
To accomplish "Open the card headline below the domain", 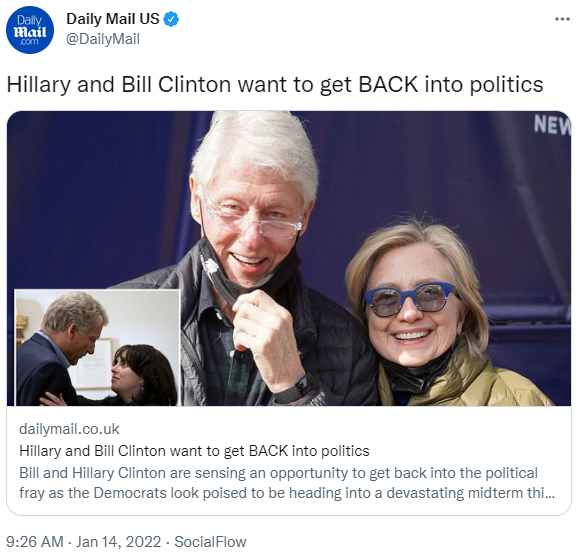I will pos(194,451).
